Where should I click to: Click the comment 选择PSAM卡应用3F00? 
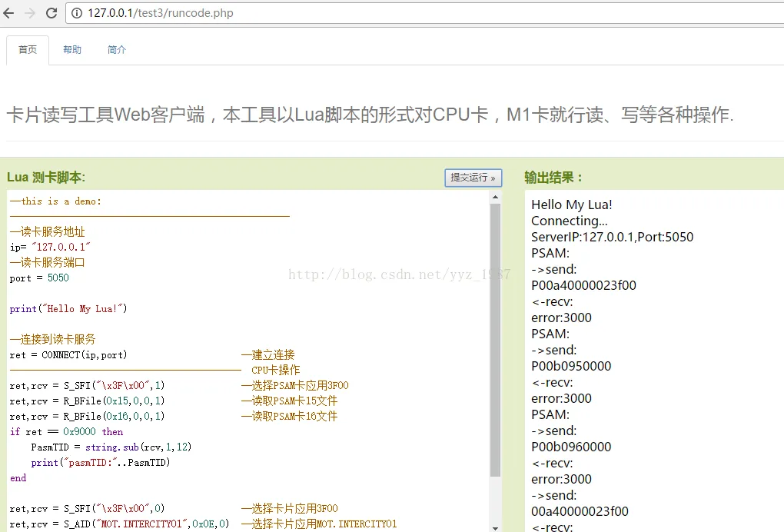point(295,385)
